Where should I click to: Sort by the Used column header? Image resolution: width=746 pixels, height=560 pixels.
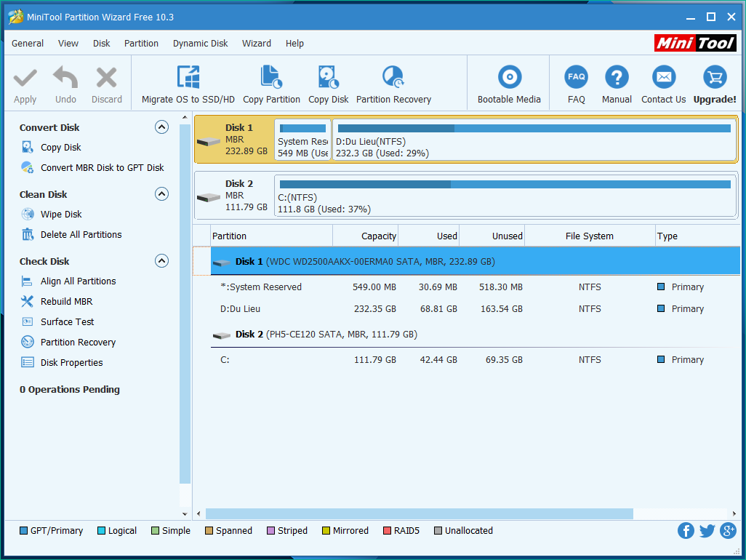429,236
